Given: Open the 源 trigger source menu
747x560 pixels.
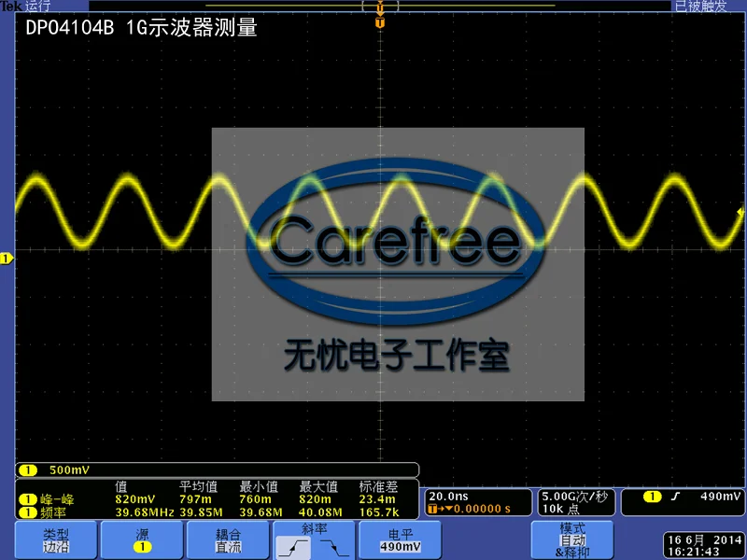Looking at the screenshot, I should (x=142, y=540).
